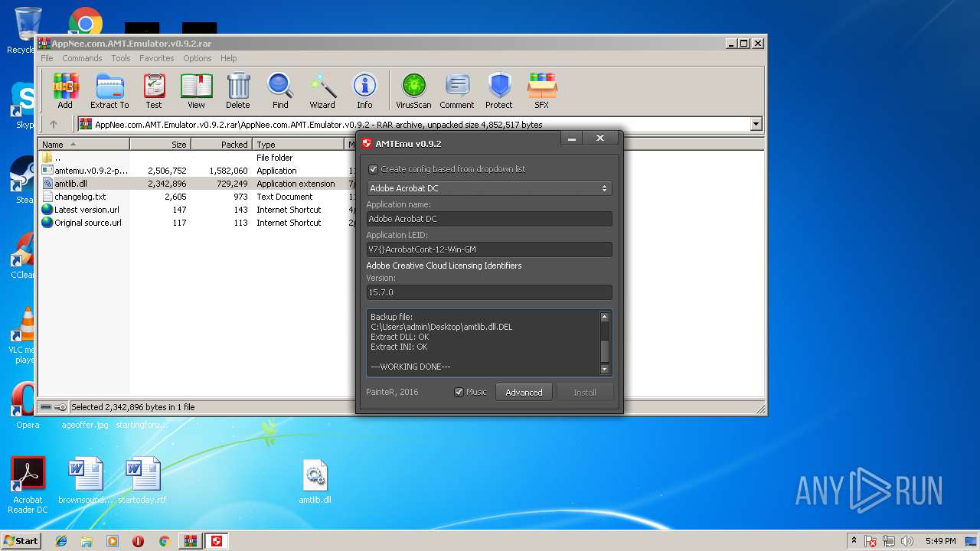Click the log box scrollbar down arrow
The height and width of the screenshot is (551, 980).
[605, 370]
